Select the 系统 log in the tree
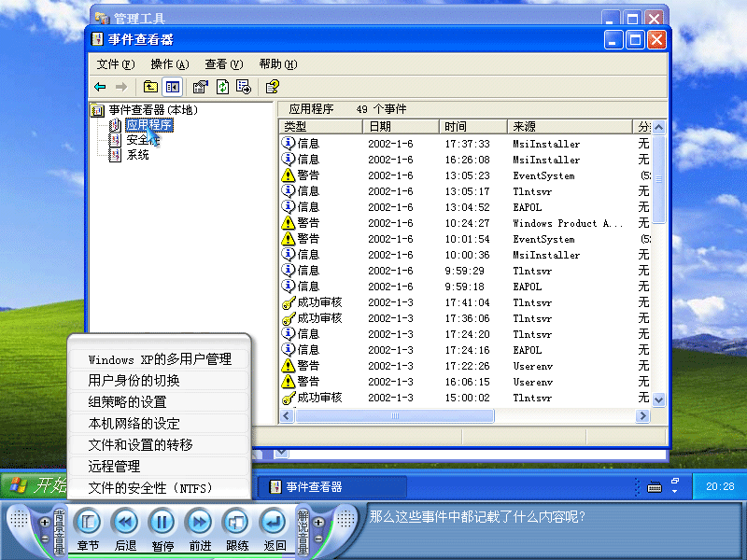The width and height of the screenshot is (747, 560). tap(137, 155)
